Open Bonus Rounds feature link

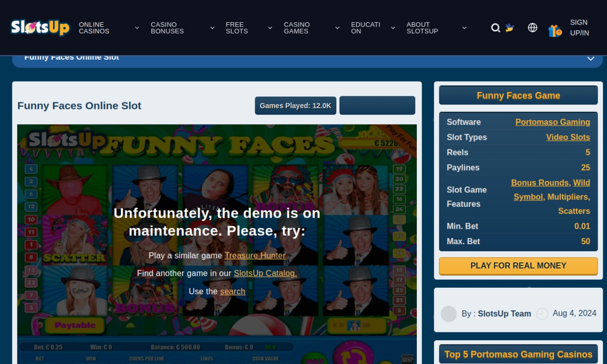(540, 183)
